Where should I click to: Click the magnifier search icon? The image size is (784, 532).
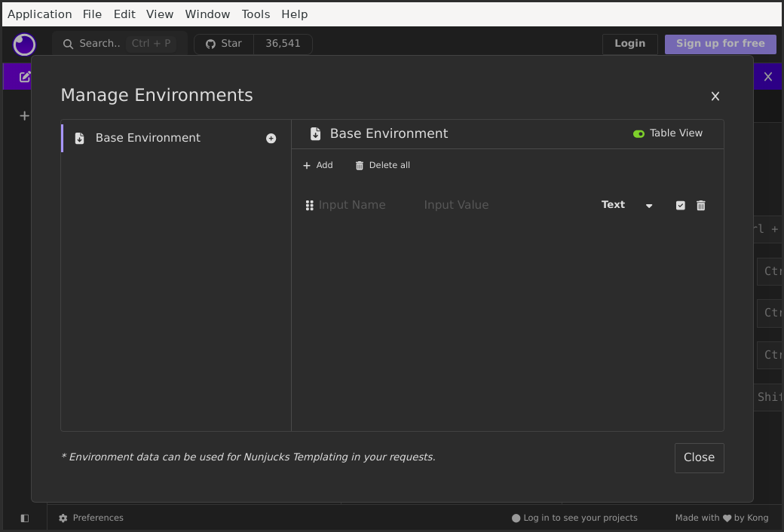68,44
